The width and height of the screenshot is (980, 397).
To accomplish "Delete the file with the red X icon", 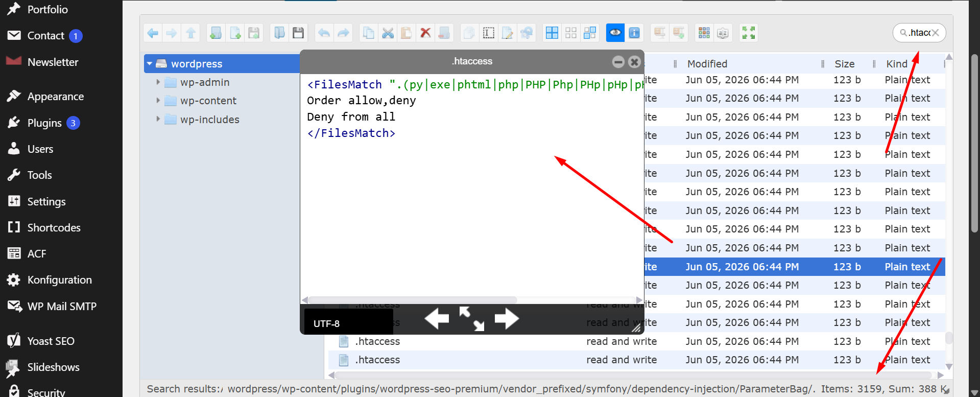I will point(425,33).
